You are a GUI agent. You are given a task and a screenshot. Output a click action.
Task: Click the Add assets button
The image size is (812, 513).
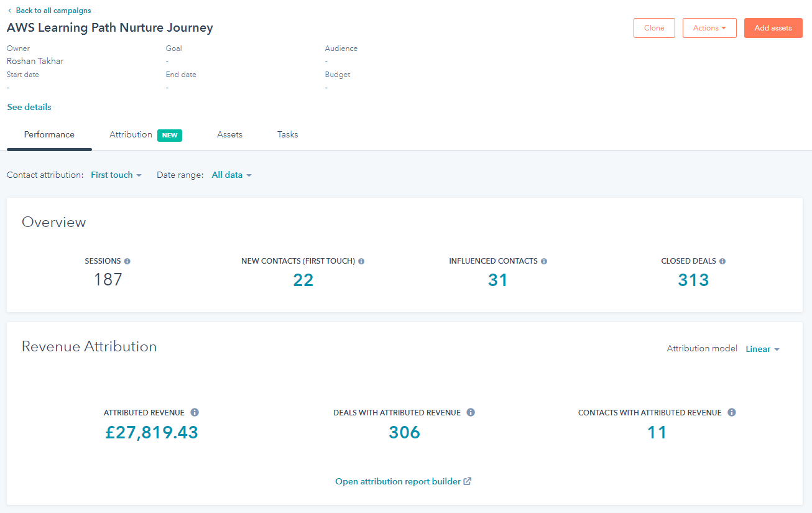click(x=773, y=28)
